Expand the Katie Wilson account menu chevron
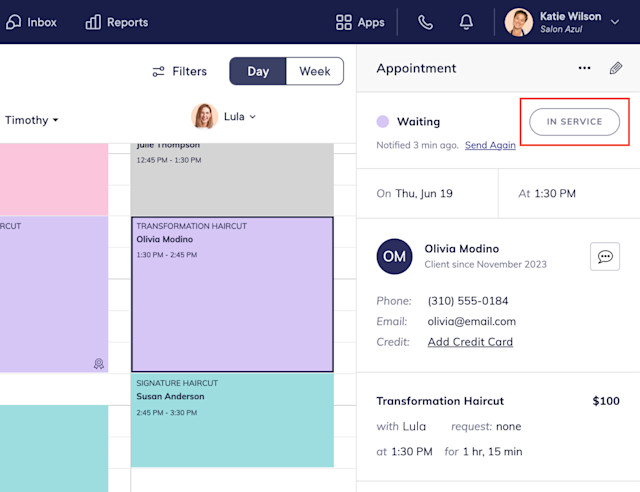640x492 pixels. tap(615, 22)
